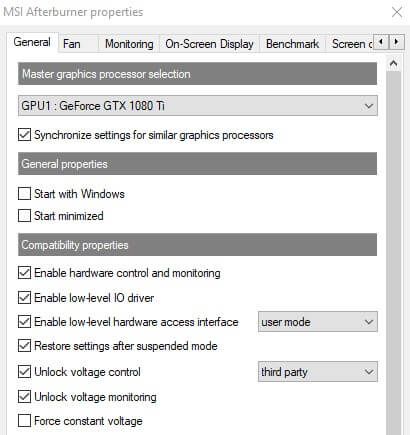Enable Force constant voltage checkbox

[x=24, y=421]
